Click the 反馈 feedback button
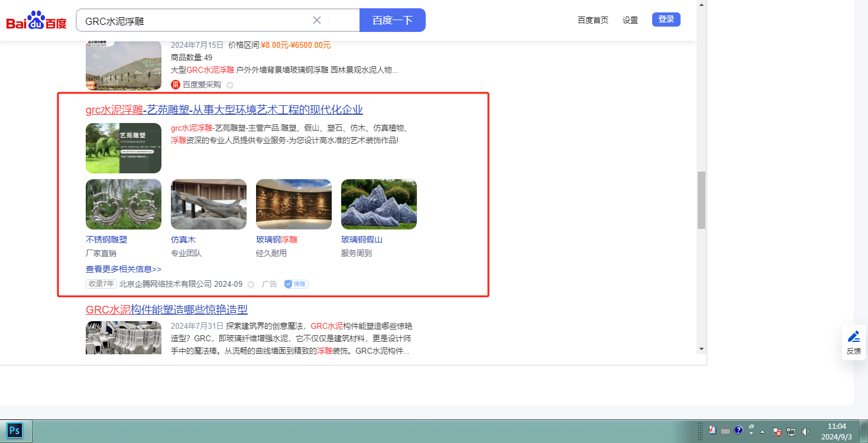This screenshot has height=443, width=868. 854,342
